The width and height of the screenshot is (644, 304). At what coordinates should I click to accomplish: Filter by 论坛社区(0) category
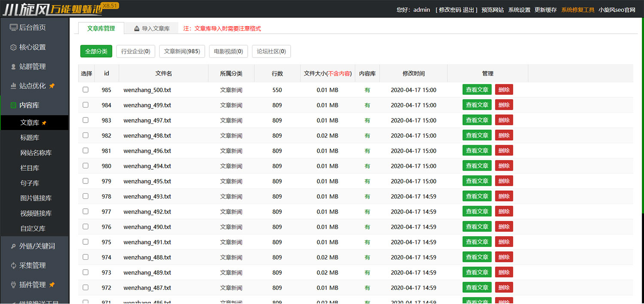pyautogui.click(x=271, y=51)
